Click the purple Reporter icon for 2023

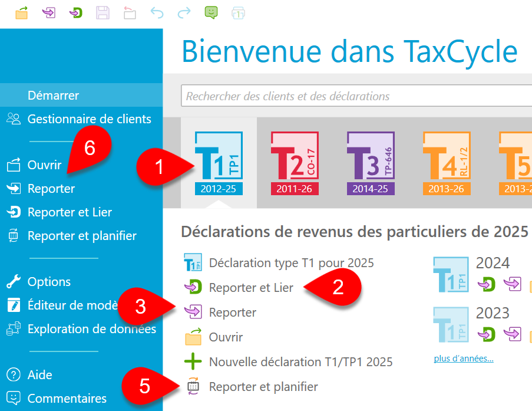[513, 334]
